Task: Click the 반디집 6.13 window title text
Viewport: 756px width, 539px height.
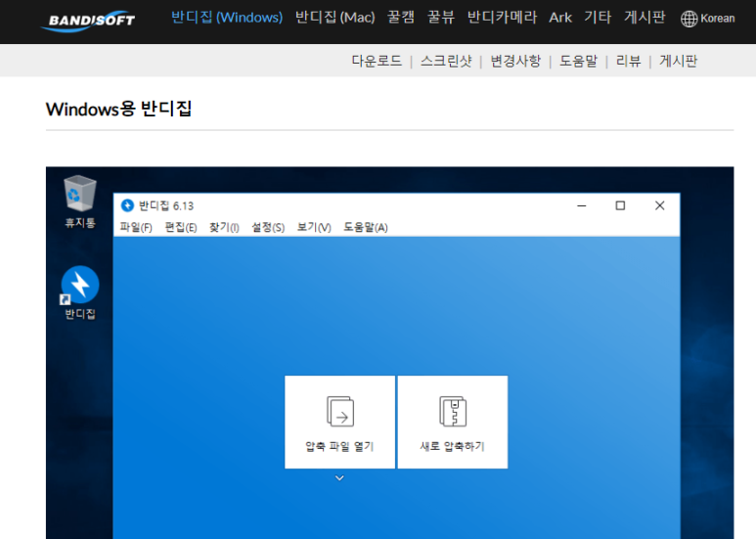Action: point(166,205)
